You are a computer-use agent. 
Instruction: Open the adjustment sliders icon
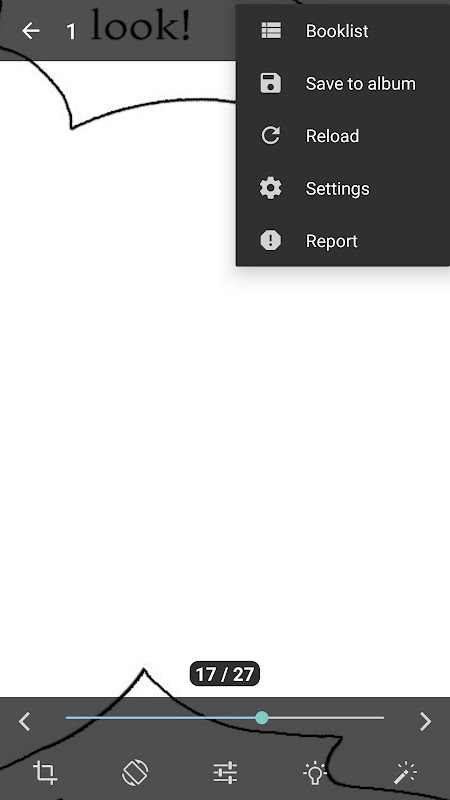pos(225,772)
